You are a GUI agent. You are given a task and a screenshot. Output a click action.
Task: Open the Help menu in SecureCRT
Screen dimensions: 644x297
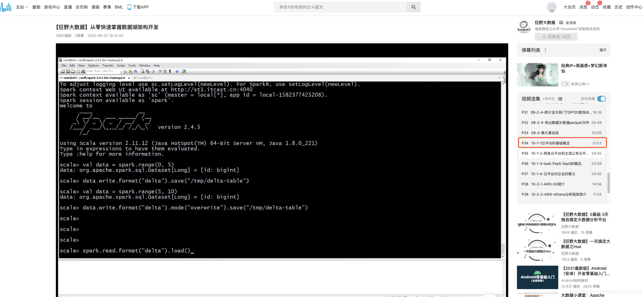tap(157, 66)
